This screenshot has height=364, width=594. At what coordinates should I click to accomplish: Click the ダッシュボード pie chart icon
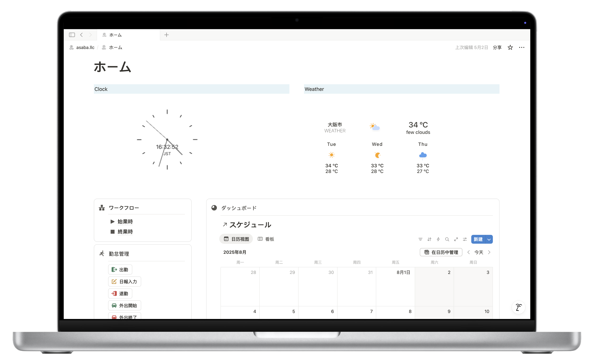pyautogui.click(x=214, y=208)
